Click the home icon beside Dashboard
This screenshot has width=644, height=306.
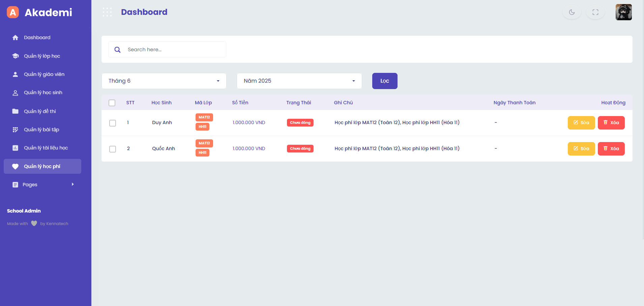(15, 37)
